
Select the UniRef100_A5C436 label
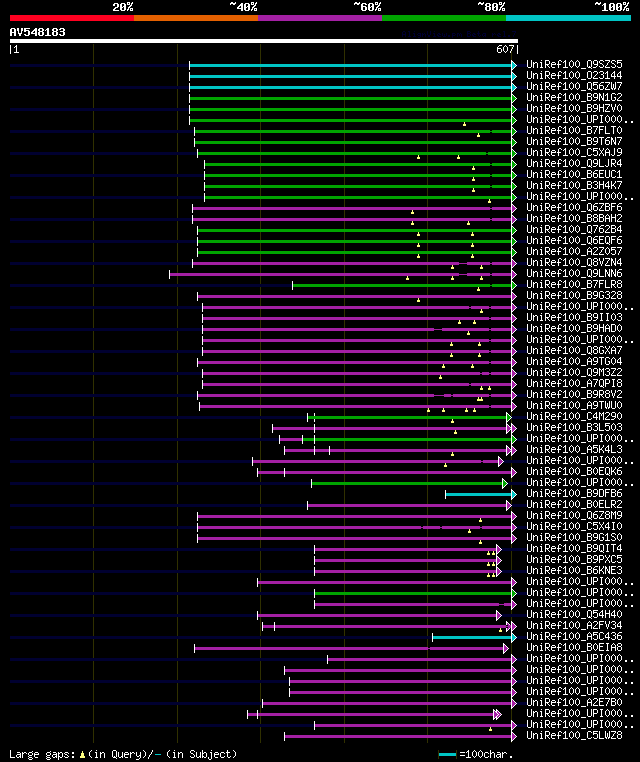(574, 636)
